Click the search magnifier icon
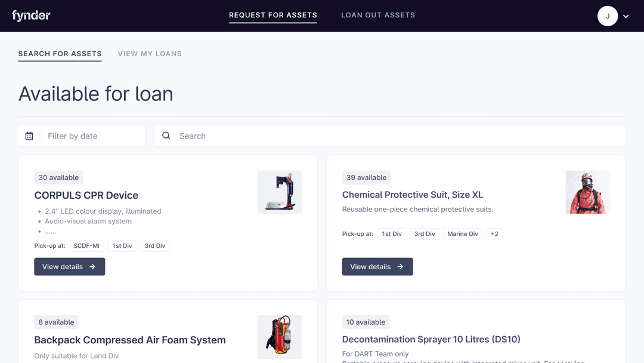Image resolution: width=644 pixels, height=363 pixels. point(166,136)
